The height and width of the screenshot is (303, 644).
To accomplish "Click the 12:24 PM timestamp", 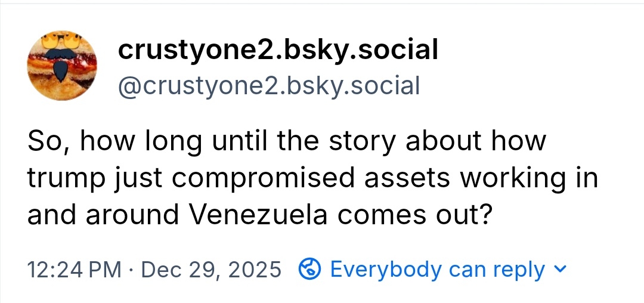I will [74, 270].
